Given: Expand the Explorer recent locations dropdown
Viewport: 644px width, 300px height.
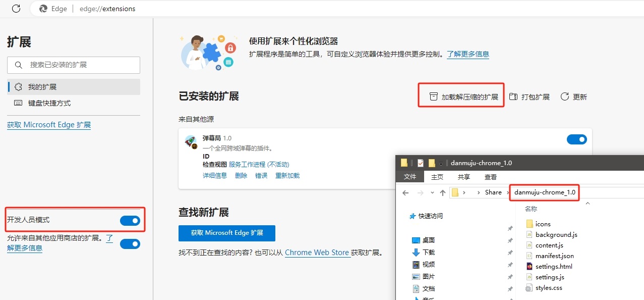Looking at the screenshot, I should [x=432, y=192].
